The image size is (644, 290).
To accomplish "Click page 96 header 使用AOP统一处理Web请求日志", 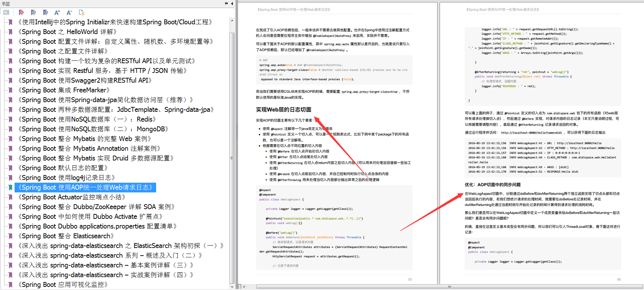I will (502, 10).
